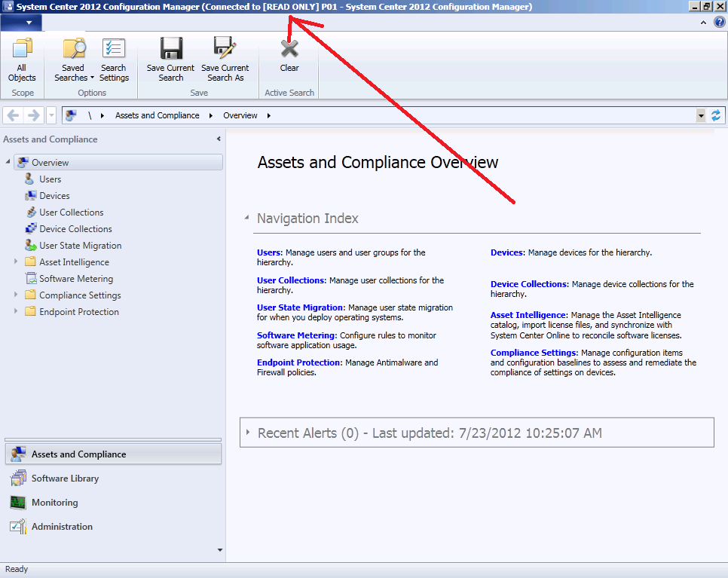Click Overview in the breadcrumb path

(240, 115)
